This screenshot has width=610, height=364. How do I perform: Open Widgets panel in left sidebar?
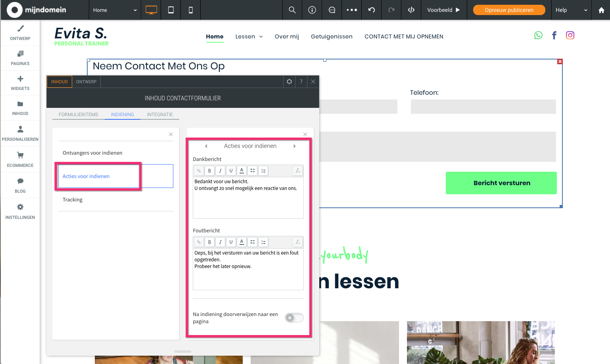tap(20, 83)
